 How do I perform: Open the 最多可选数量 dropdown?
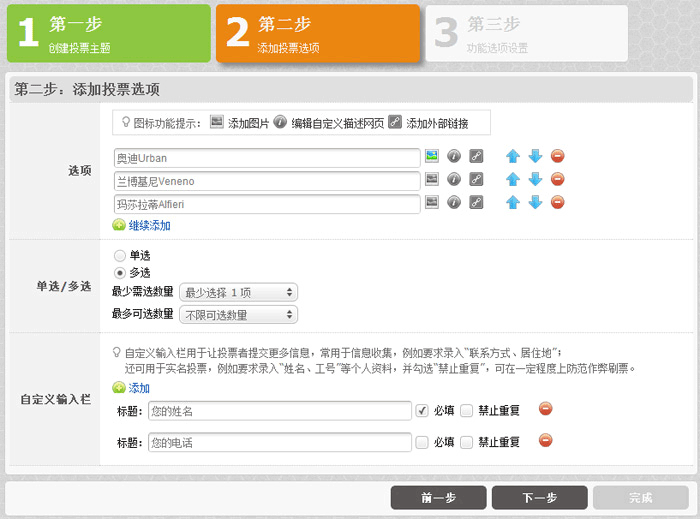tap(238, 315)
